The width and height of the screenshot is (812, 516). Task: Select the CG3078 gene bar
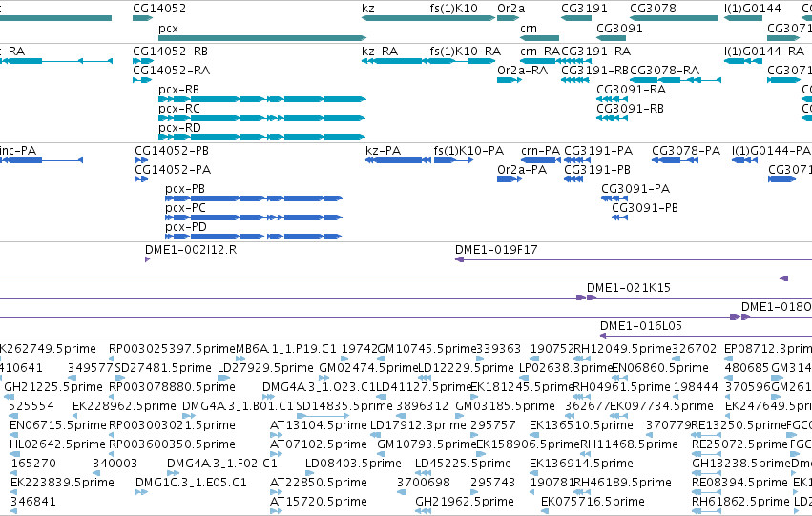[675, 18]
